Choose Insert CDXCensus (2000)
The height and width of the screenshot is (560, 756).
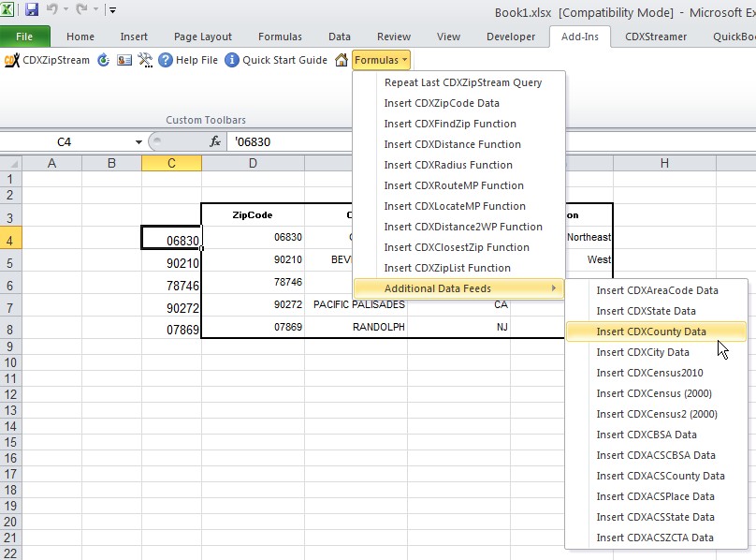[656, 393]
